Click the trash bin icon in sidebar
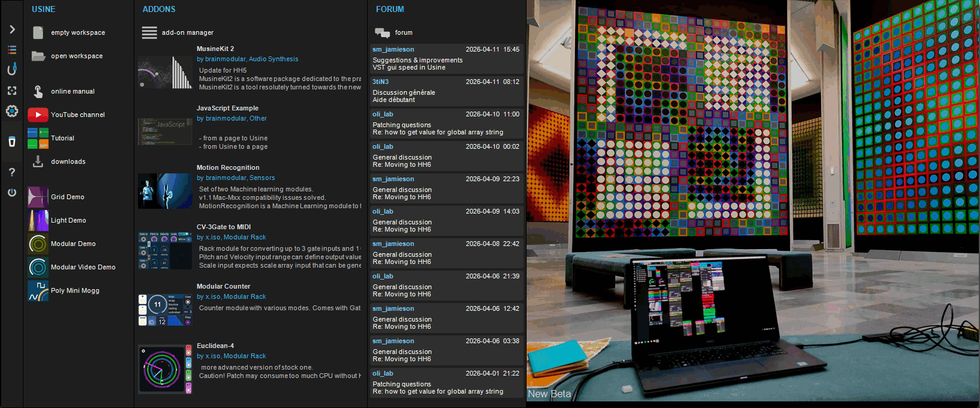The height and width of the screenshot is (408, 980). tap(12, 142)
